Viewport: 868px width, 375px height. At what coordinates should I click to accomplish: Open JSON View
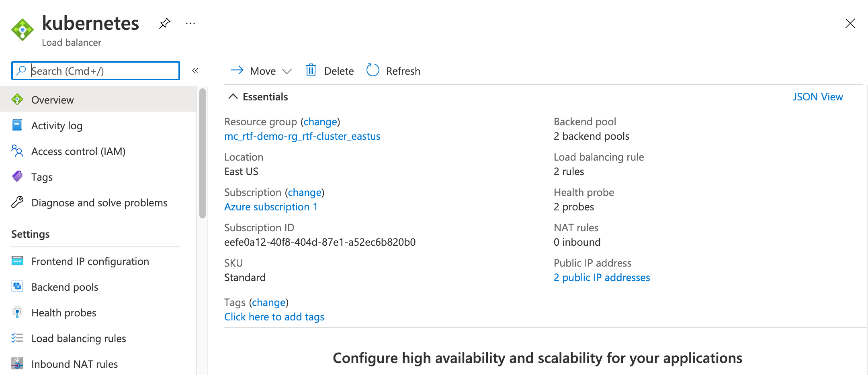[818, 97]
